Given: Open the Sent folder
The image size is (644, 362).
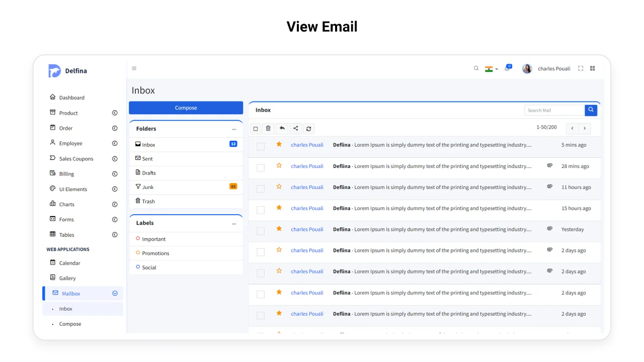Looking at the screenshot, I should click(x=186, y=158).
